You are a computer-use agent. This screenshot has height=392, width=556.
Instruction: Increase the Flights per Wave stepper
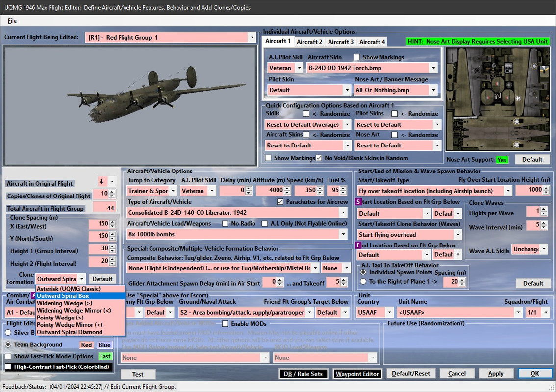544,209
